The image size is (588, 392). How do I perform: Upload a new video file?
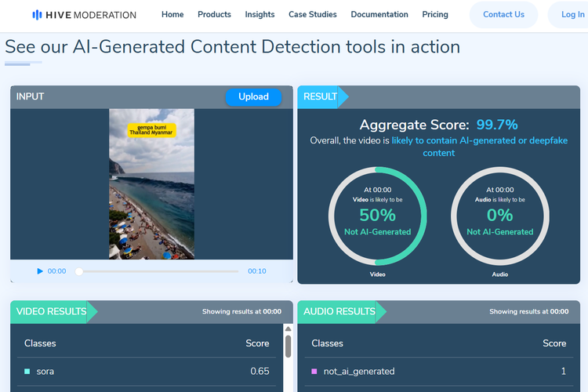(253, 97)
